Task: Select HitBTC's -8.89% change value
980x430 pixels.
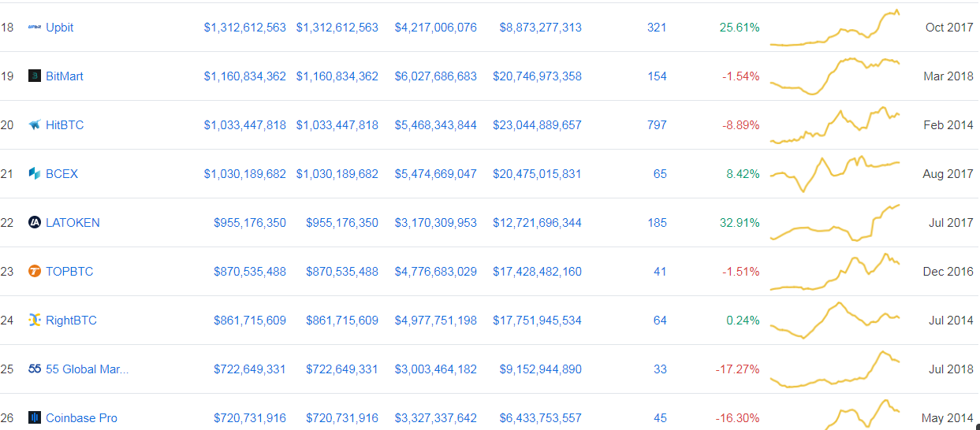Action: (741, 125)
